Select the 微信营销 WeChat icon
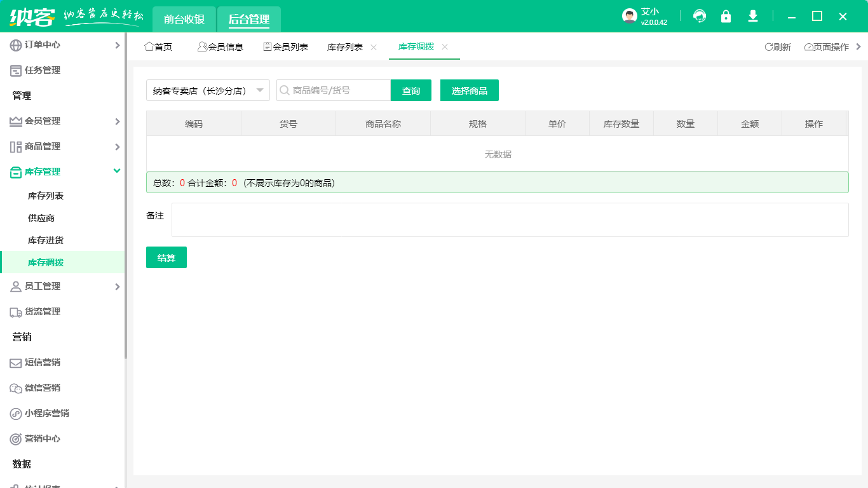 15,388
